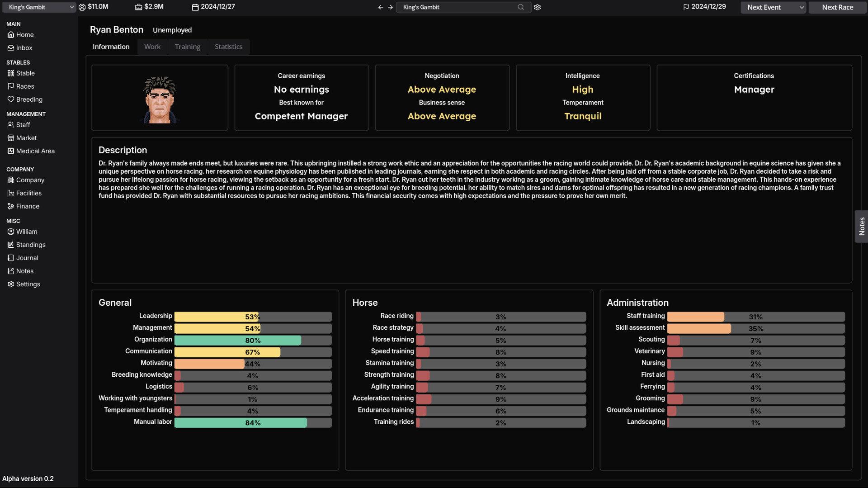The width and height of the screenshot is (868, 488).
Task: Click the back arrow navigation icon
Action: click(380, 7)
